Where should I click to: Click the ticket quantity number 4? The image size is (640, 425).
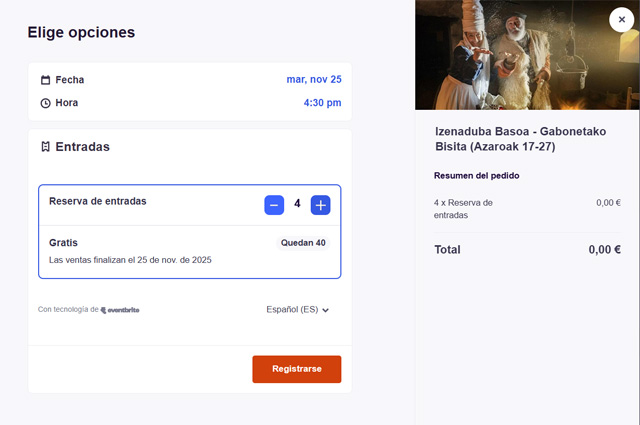(297, 205)
